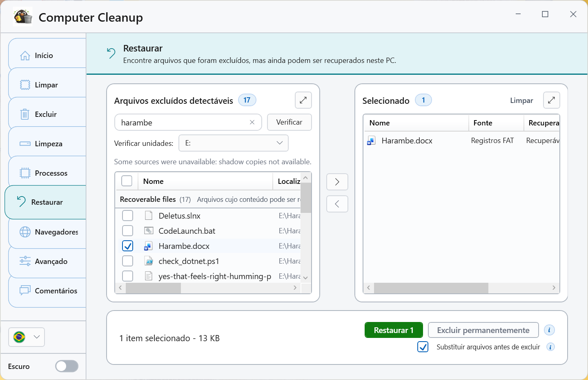Click the chat icon beside Comentários
The width and height of the screenshot is (588, 380).
(25, 291)
